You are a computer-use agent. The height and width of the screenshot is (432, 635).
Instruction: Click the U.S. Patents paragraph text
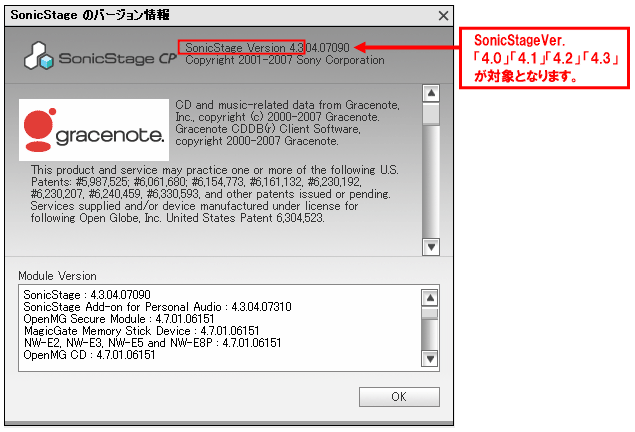click(214, 198)
